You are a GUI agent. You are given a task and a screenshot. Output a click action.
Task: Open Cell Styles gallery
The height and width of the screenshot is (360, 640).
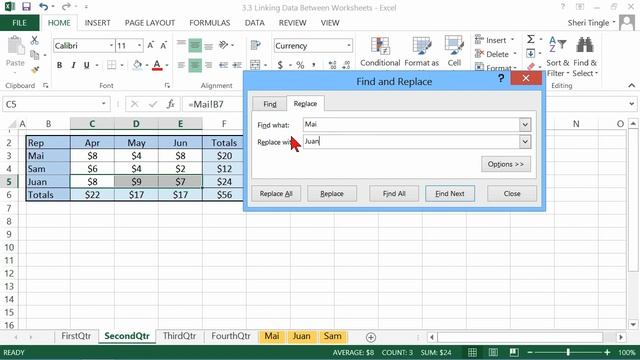coord(454,51)
